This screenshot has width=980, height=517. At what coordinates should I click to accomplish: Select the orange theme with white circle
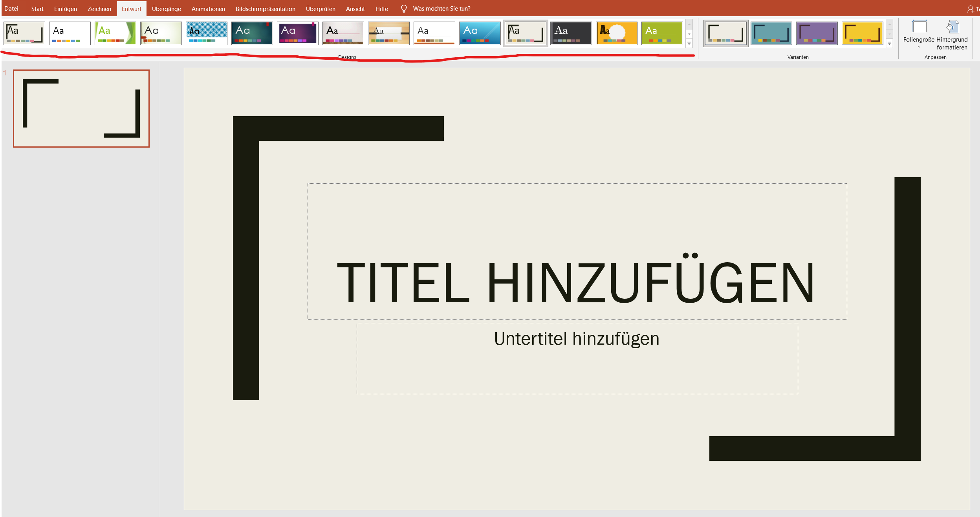[x=616, y=33]
